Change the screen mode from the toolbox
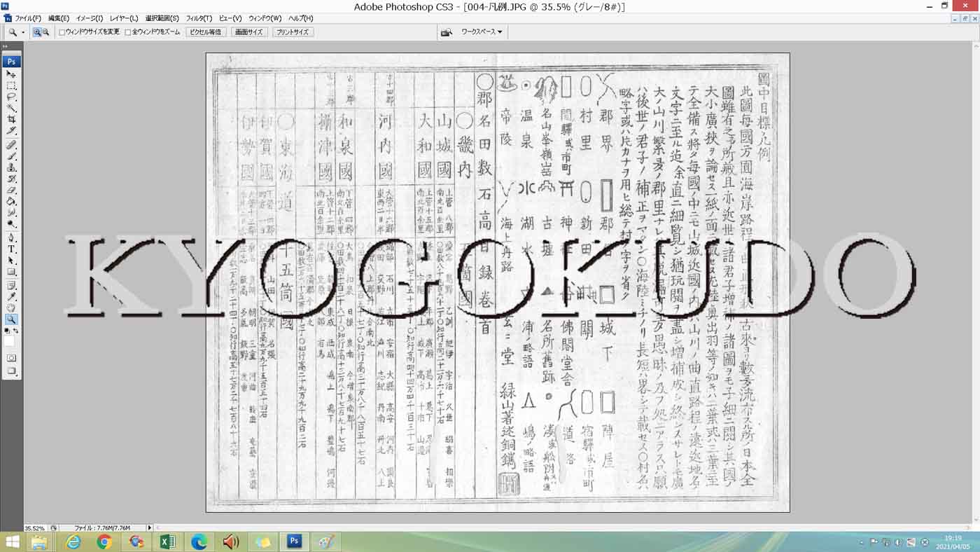The width and height of the screenshot is (980, 552). coord(11,371)
